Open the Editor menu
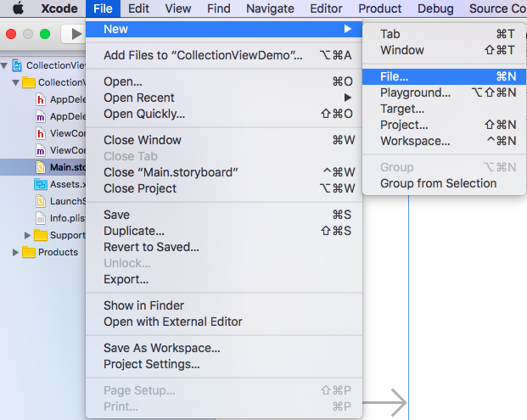 (x=326, y=8)
